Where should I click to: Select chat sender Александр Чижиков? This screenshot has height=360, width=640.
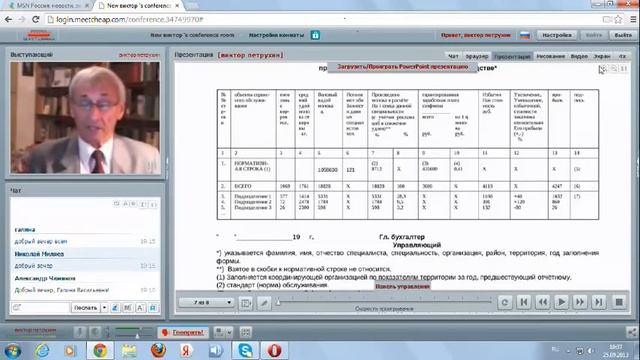click(x=45, y=278)
